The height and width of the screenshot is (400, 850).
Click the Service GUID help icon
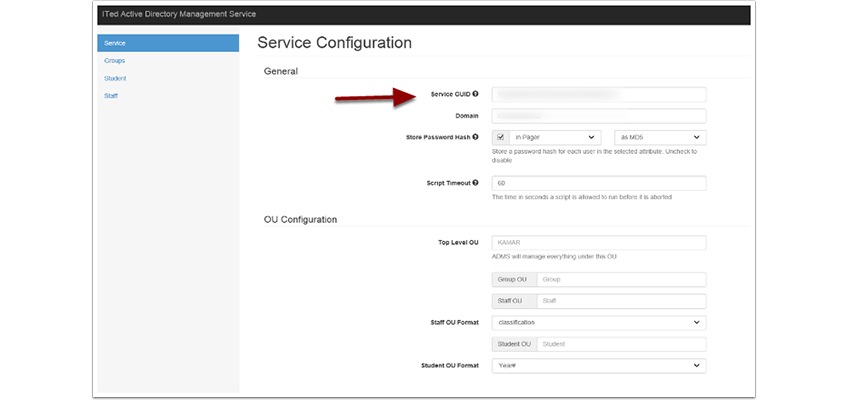pyautogui.click(x=475, y=94)
